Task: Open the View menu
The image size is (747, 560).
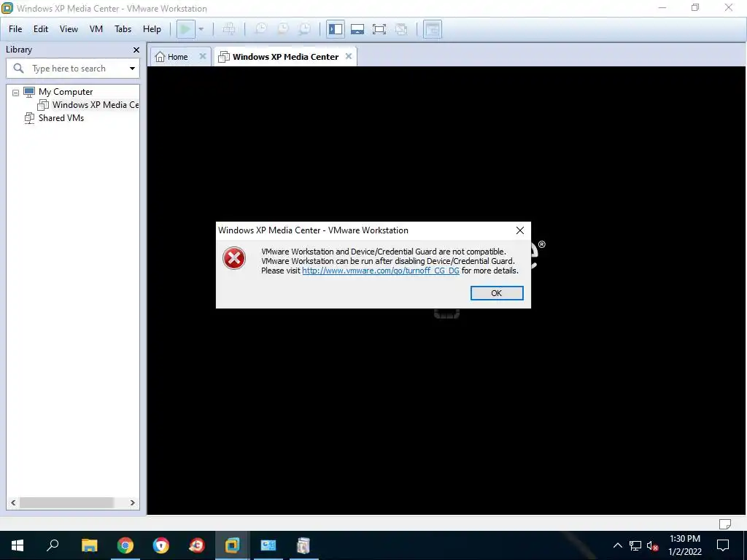Action: 69,29
